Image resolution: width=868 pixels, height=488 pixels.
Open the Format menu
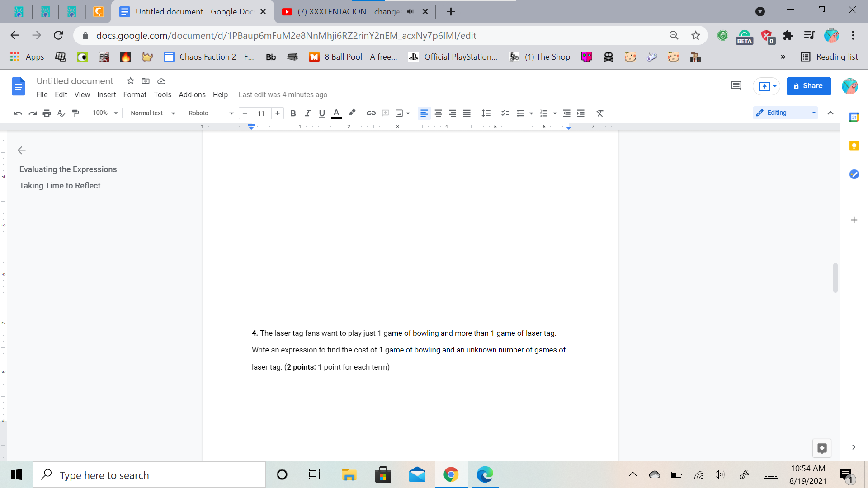(x=135, y=94)
